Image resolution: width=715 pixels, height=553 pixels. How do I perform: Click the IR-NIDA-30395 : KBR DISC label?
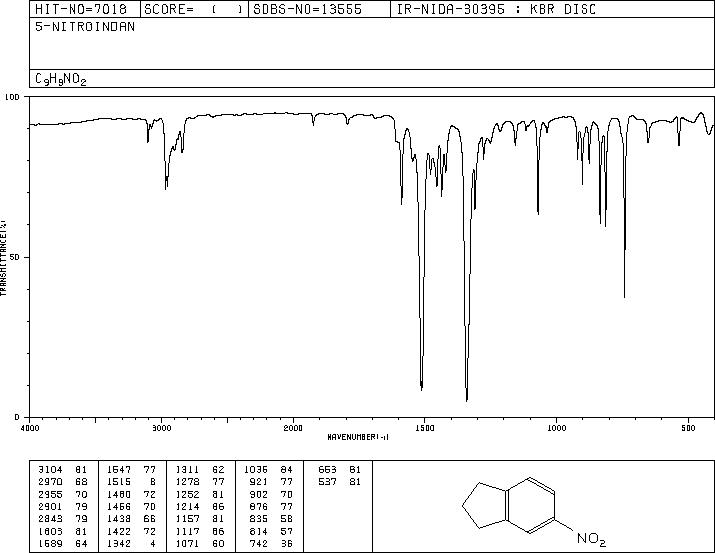pos(496,9)
